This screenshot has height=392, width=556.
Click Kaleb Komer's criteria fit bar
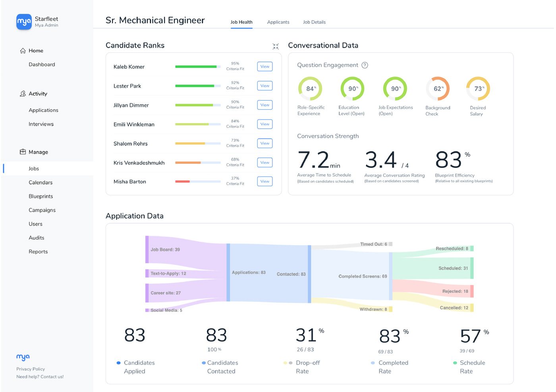click(x=198, y=67)
